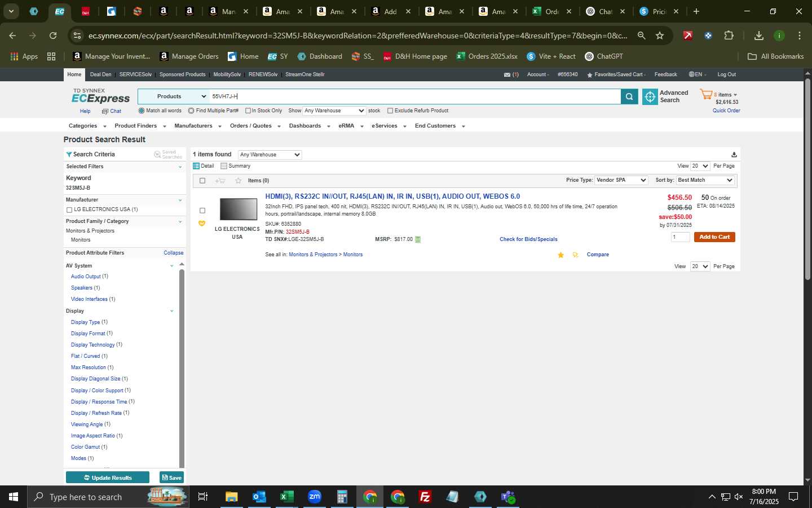This screenshot has height=508, width=812.
Task: Open the Orders / Quotes menu
Action: [255, 126]
